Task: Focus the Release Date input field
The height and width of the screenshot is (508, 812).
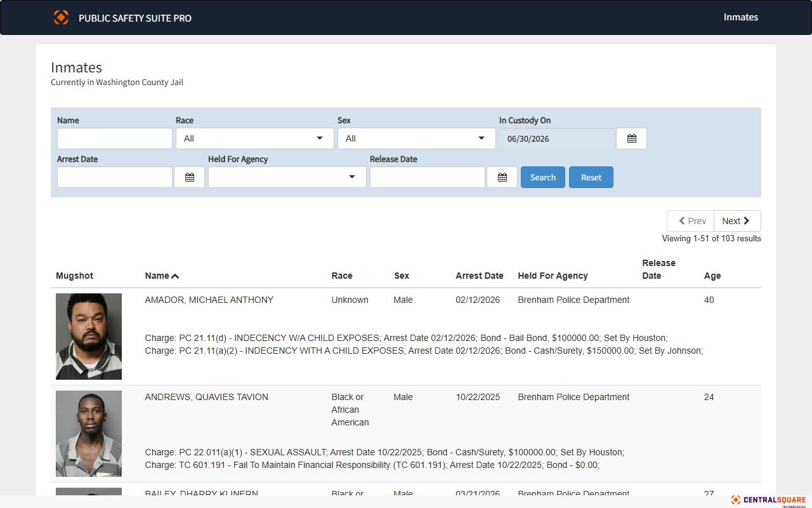Action: [428, 177]
